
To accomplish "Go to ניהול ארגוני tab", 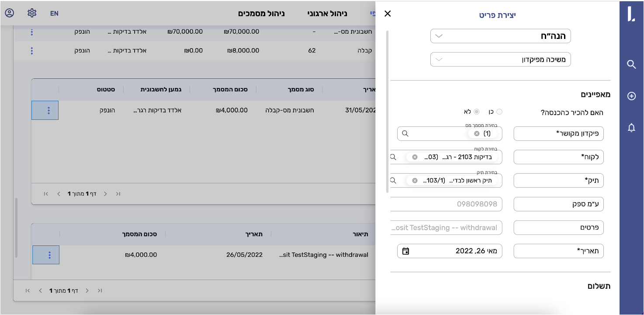I will [x=327, y=13].
